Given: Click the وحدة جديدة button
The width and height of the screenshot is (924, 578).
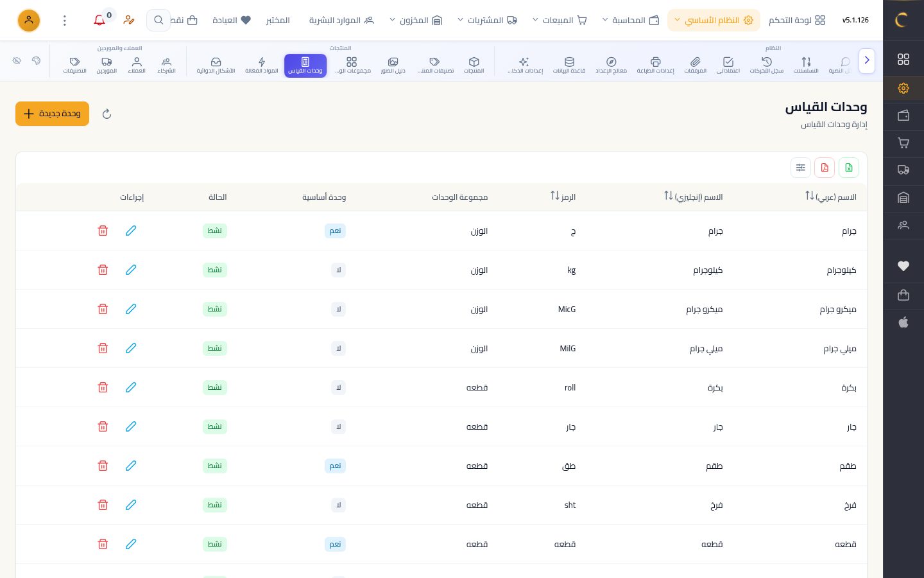Looking at the screenshot, I should click(53, 114).
